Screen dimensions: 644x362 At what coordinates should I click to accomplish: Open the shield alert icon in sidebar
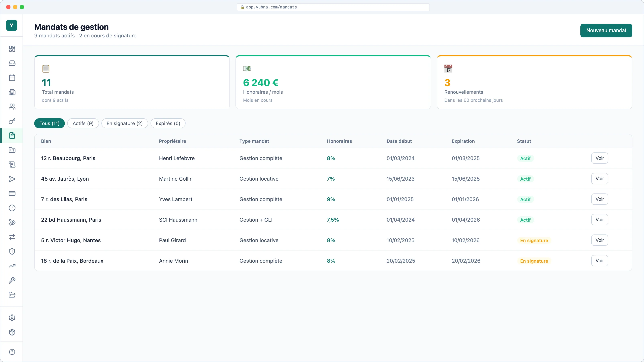12,251
